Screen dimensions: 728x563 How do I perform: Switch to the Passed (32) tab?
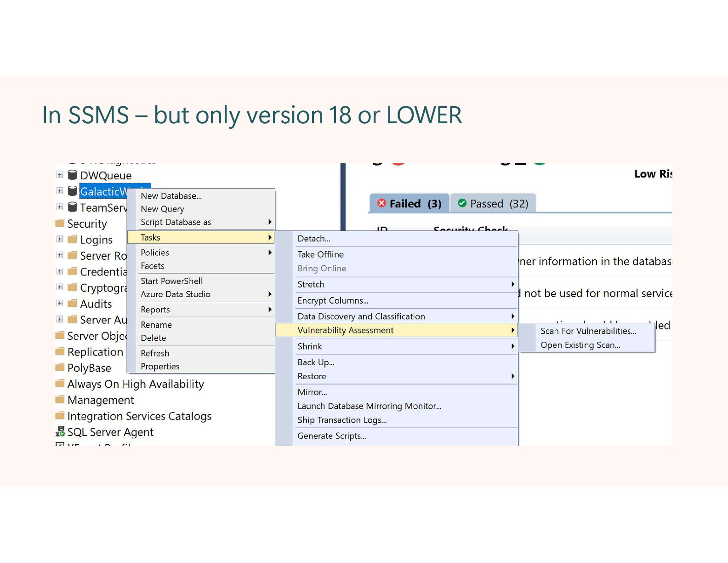[x=493, y=203]
